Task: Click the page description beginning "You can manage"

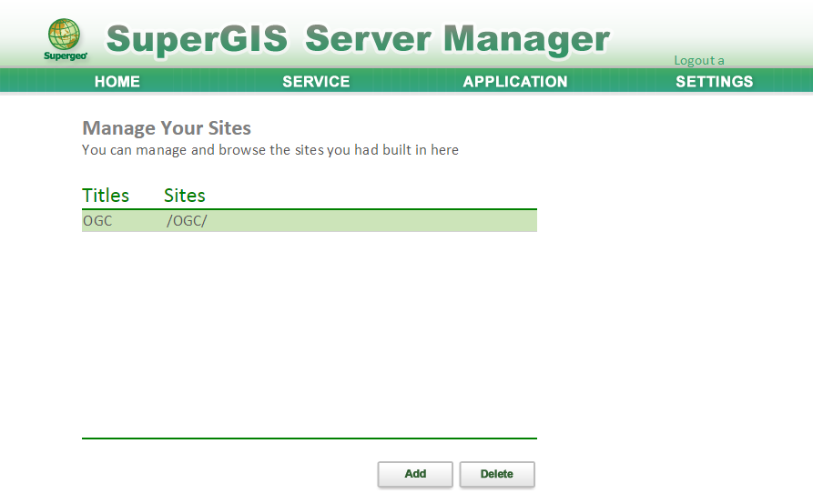Action: point(270,150)
